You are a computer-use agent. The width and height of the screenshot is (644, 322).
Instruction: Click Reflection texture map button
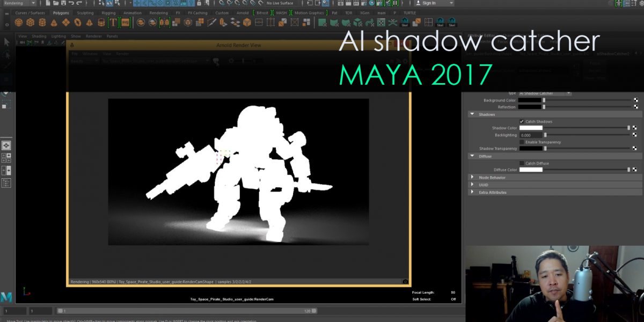636,107
